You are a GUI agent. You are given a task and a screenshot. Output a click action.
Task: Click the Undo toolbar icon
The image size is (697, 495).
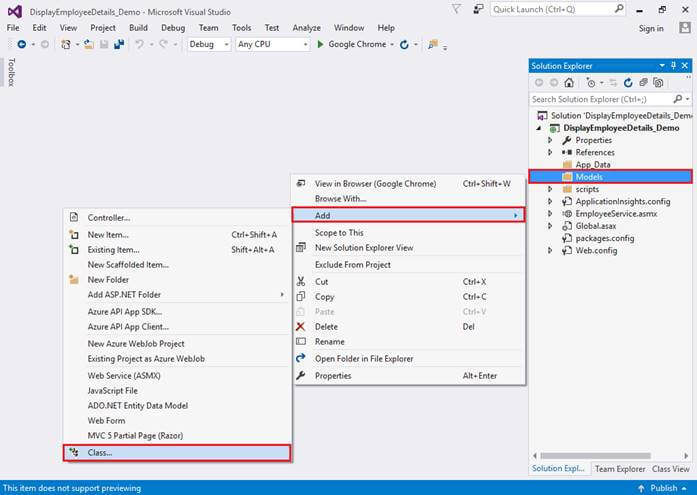point(140,44)
